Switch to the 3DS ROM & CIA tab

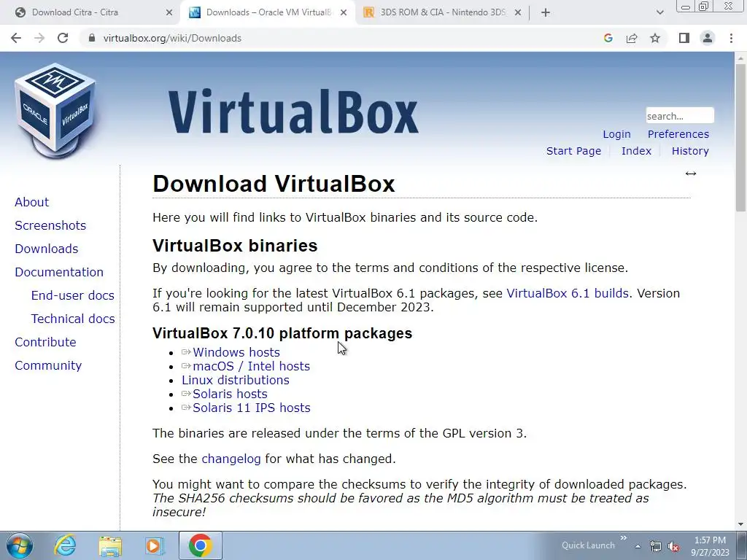[x=443, y=12]
